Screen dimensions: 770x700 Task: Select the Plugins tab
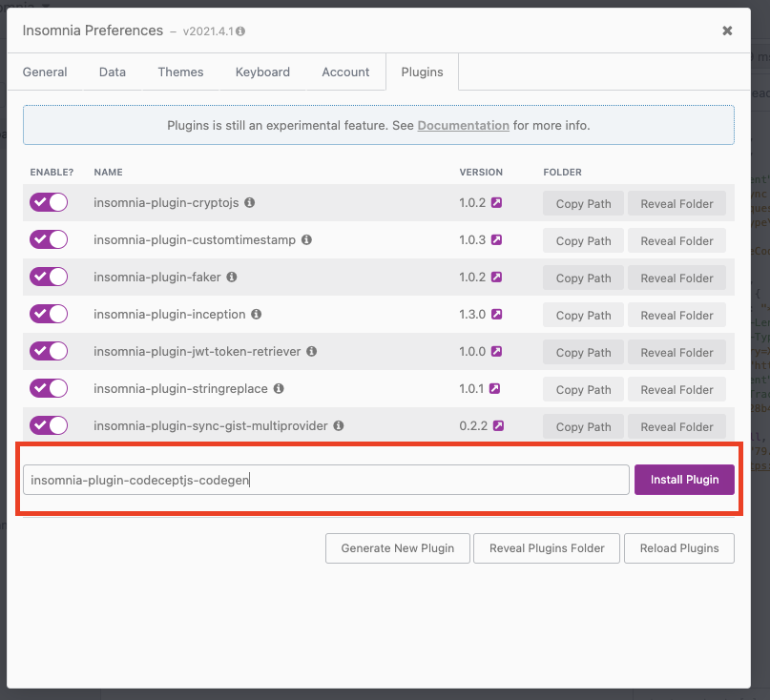(423, 72)
